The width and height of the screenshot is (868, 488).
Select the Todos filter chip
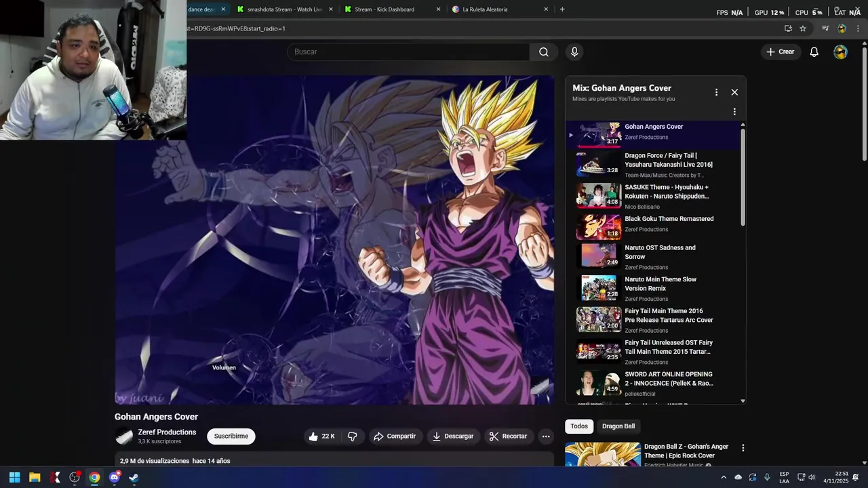(579, 426)
